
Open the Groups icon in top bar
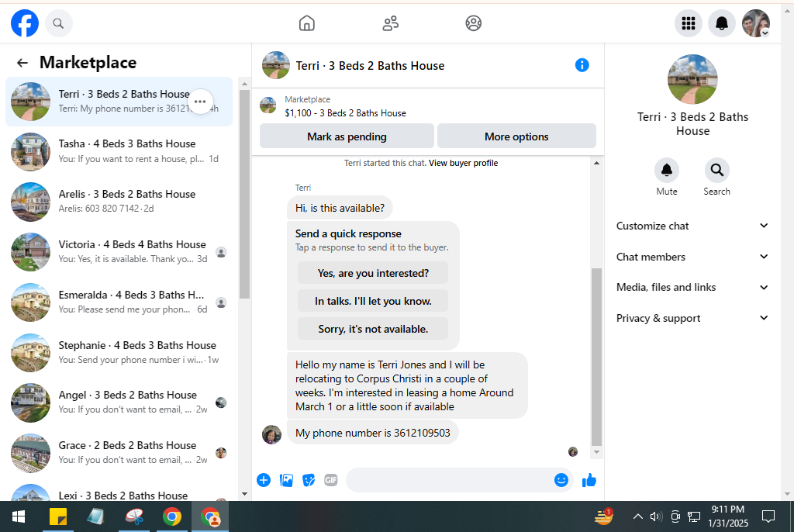pos(474,23)
